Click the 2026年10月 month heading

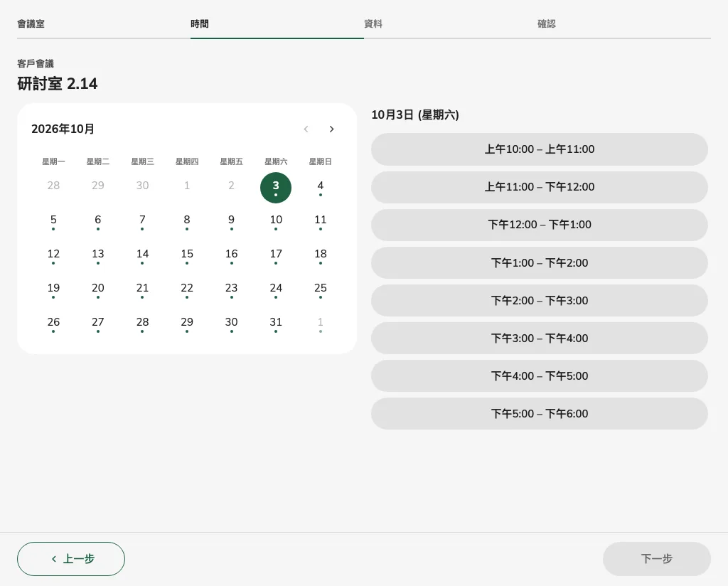point(63,129)
